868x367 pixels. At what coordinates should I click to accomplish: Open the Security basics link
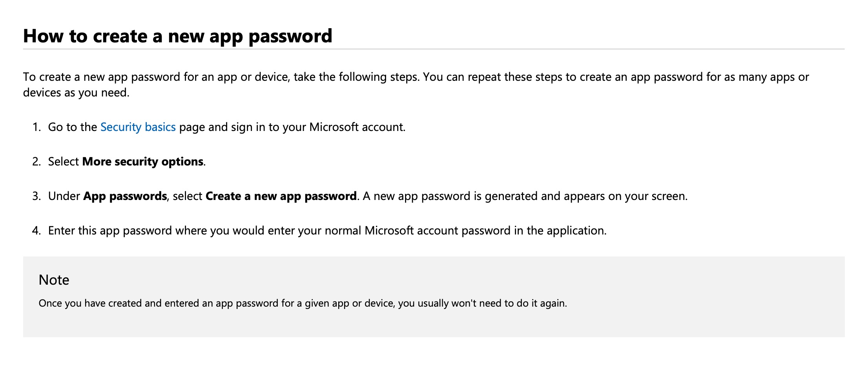point(138,127)
